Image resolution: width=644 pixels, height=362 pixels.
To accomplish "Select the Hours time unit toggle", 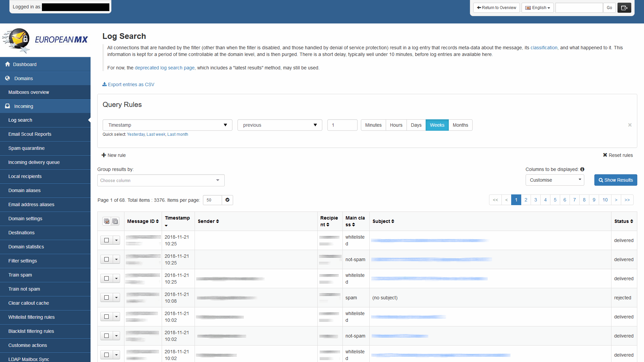I will (x=396, y=125).
